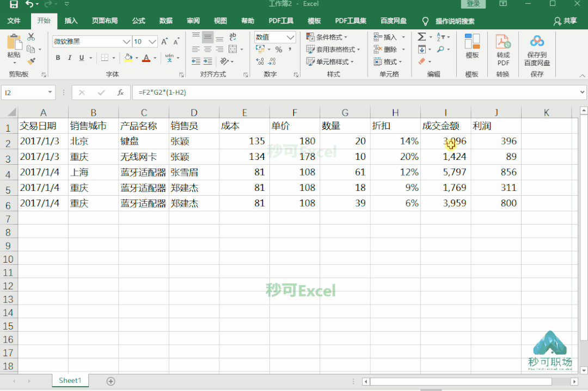Apply bold formatting with the B icon
The width and height of the screenshot is (588, 391).
coord(58,58)
